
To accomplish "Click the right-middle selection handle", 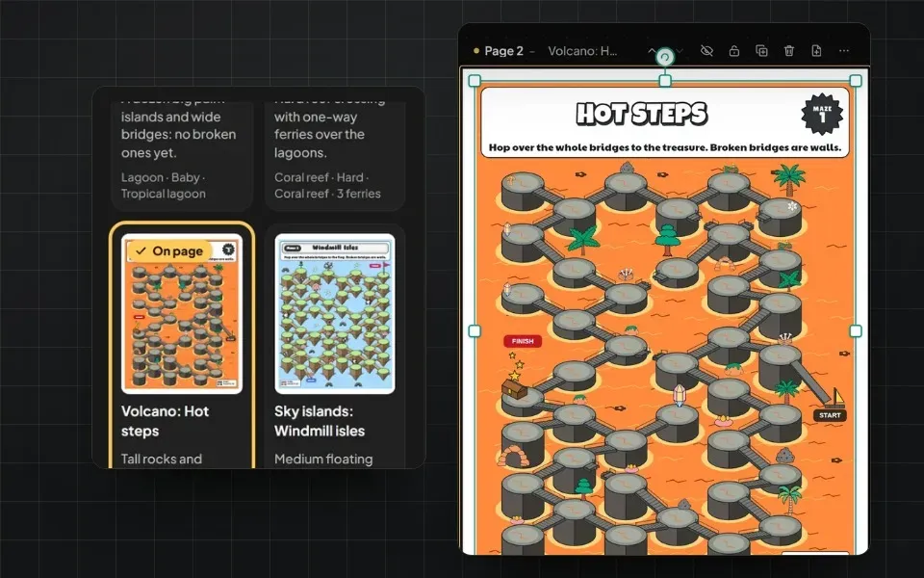I will click(x=856, y=330).
